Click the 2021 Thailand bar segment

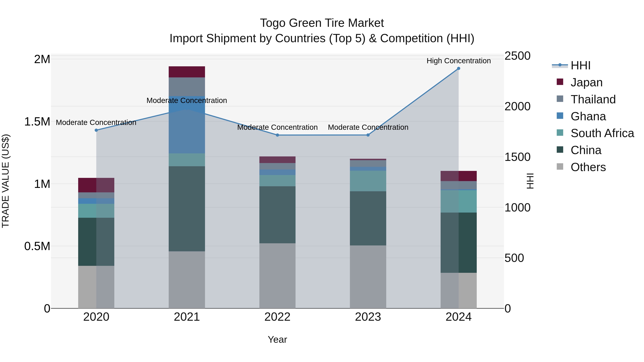187,87
